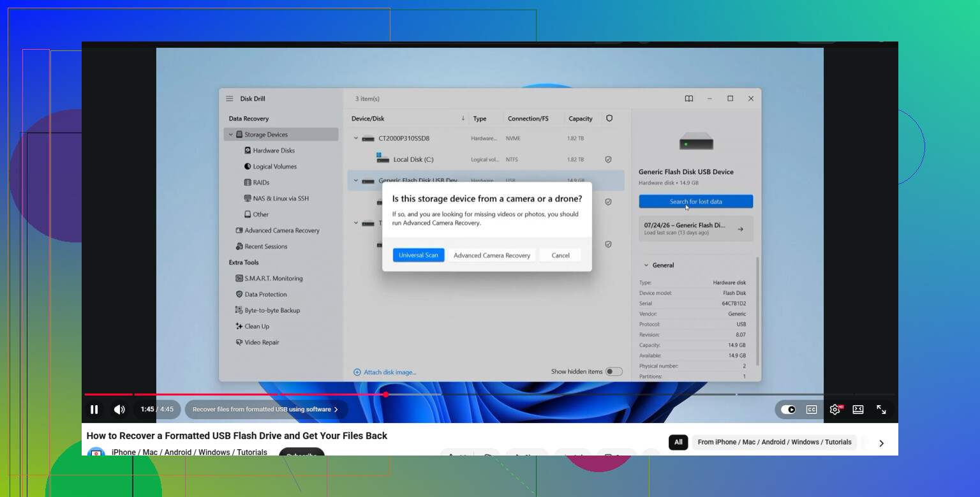This screenshot has width=980, height=497.
Task: Click the RAIDs icon in sidebar
Action: point(248,182)
